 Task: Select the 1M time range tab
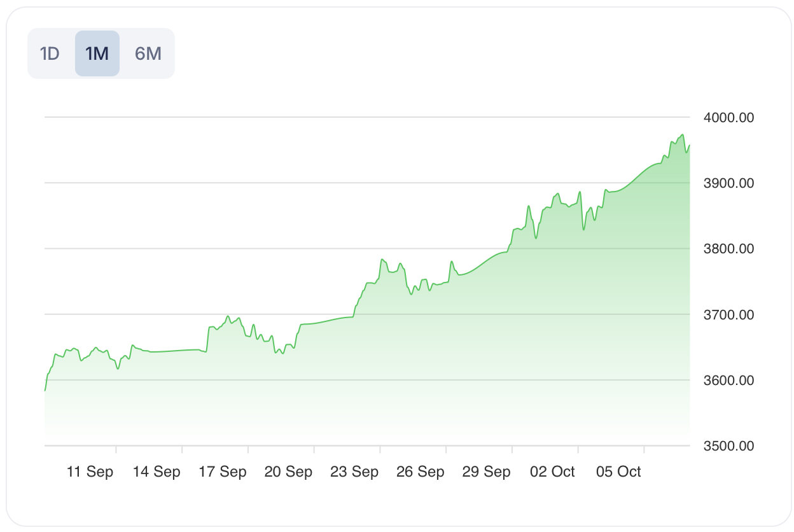pos(97,53)
